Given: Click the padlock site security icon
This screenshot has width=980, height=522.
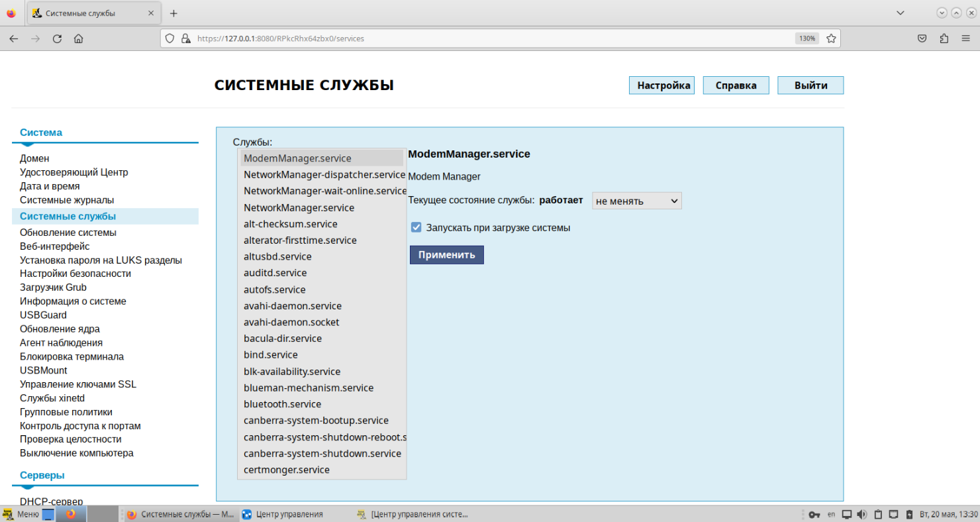Looking at the screenshot, I should pos(185,38).
